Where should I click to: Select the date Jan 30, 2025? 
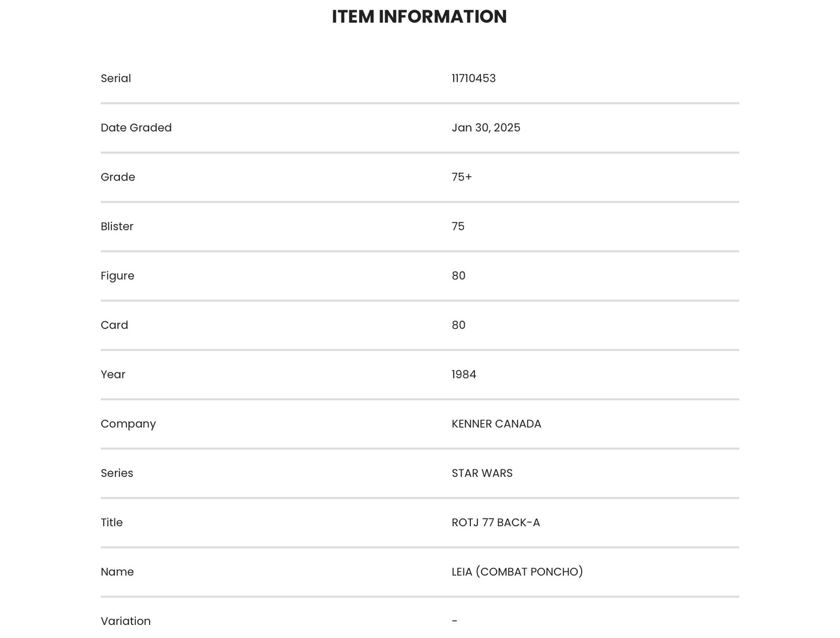[486, 127]
